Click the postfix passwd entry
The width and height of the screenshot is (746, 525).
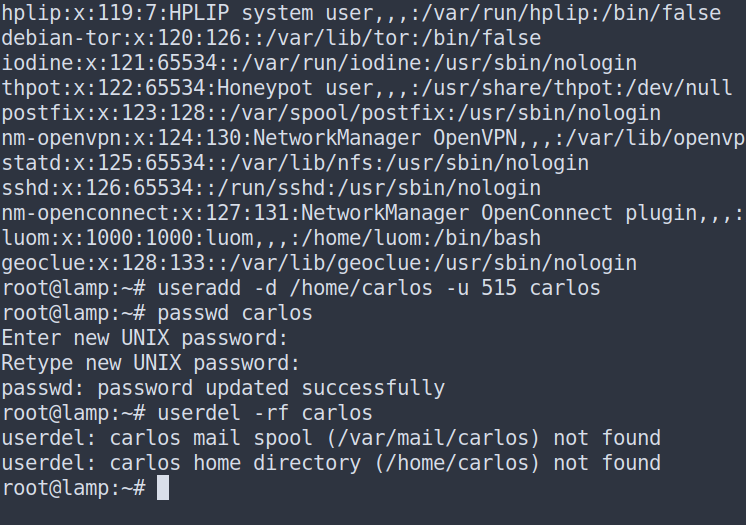point(331,113)
